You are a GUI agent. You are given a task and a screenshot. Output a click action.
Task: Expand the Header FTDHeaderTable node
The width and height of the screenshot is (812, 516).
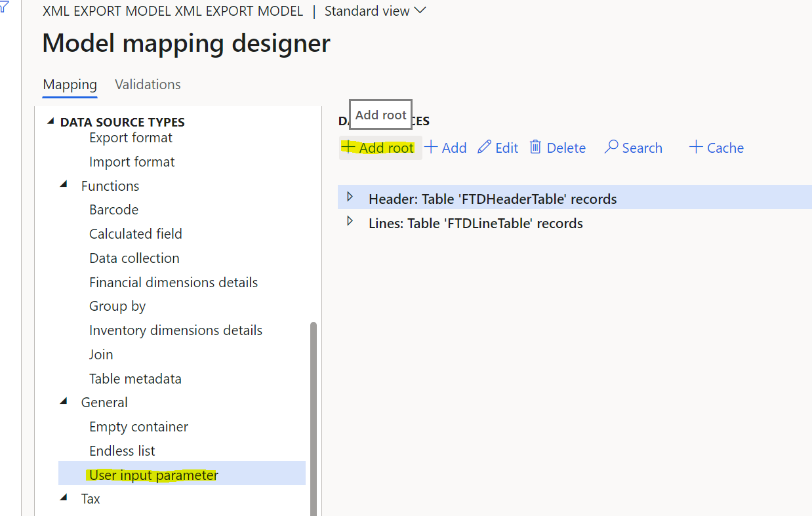tap(350, 197)
